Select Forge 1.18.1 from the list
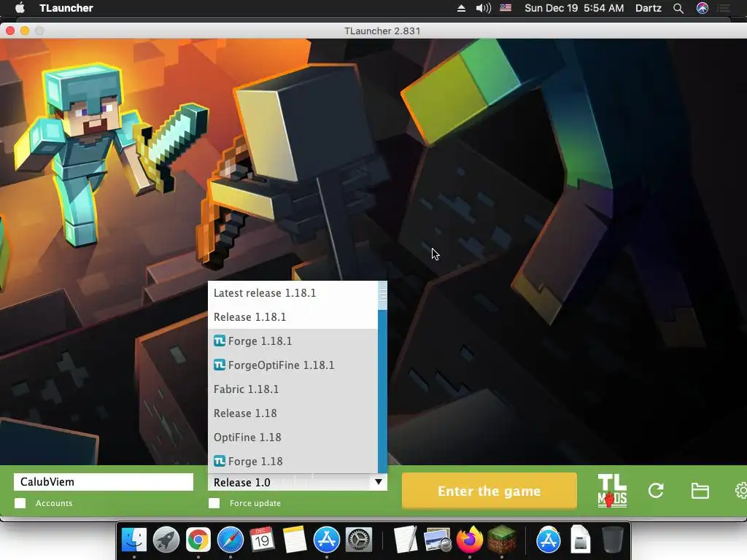This screenshot has height=560, width=747. (293, 341)
